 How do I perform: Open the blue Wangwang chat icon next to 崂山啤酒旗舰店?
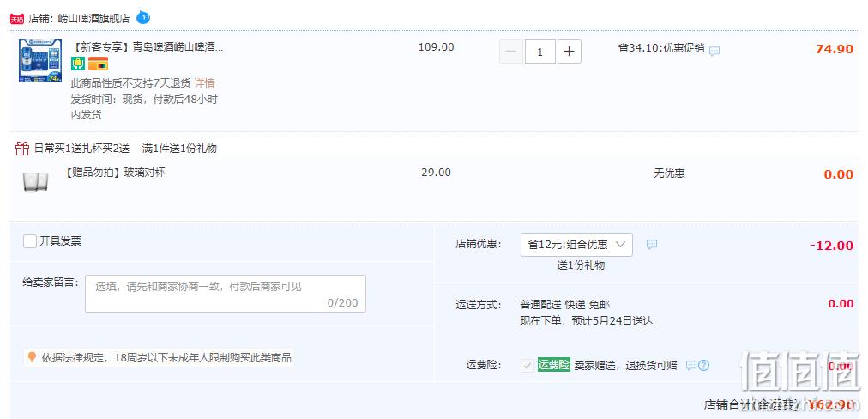(143, 17)
